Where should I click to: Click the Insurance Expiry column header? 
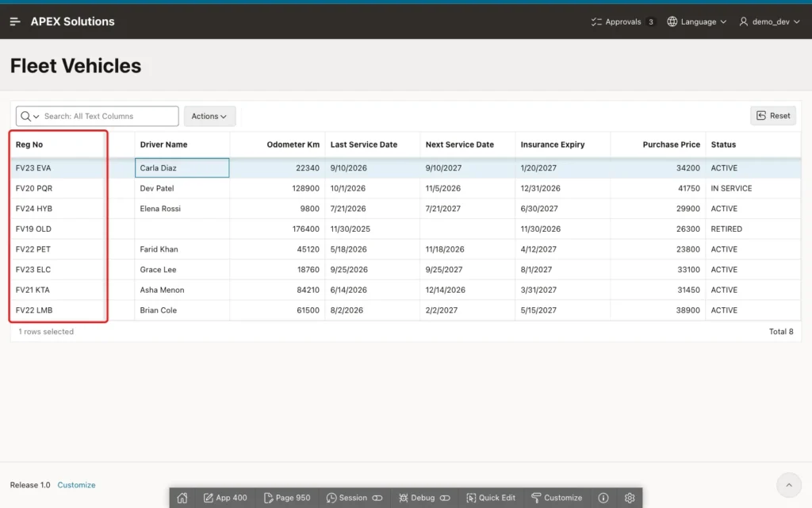563,144
